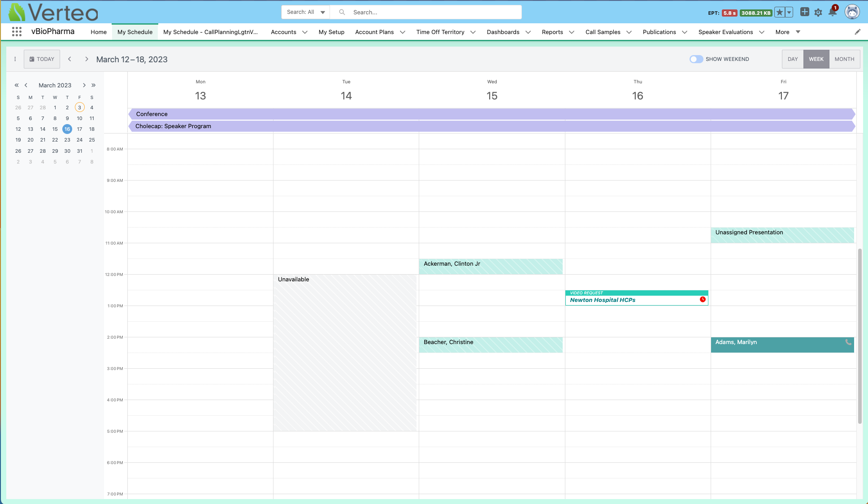Open the App Launcher grid icon
868x504 pixels.
coord(17,32)
